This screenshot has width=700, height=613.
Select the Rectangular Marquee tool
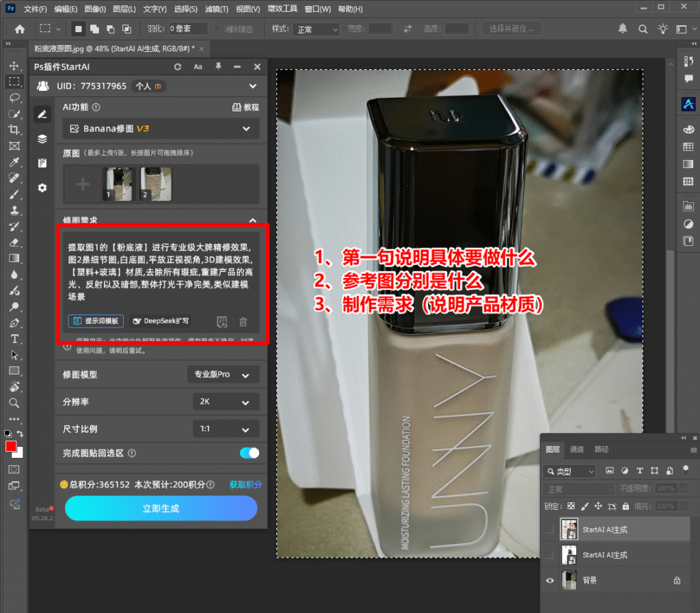click(14, 81)
